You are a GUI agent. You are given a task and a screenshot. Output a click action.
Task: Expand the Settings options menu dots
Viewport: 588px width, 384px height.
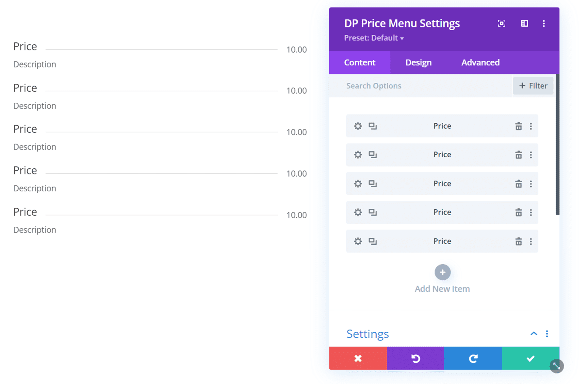pyautogui.click(x=547, y=334)
